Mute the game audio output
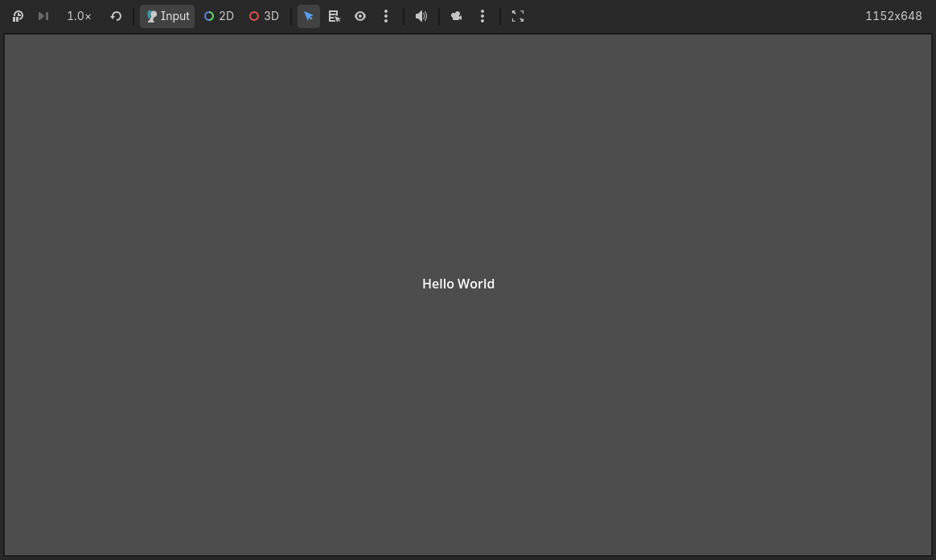The height and width of the screenshot is (560, 936). (x=421, y=16)
